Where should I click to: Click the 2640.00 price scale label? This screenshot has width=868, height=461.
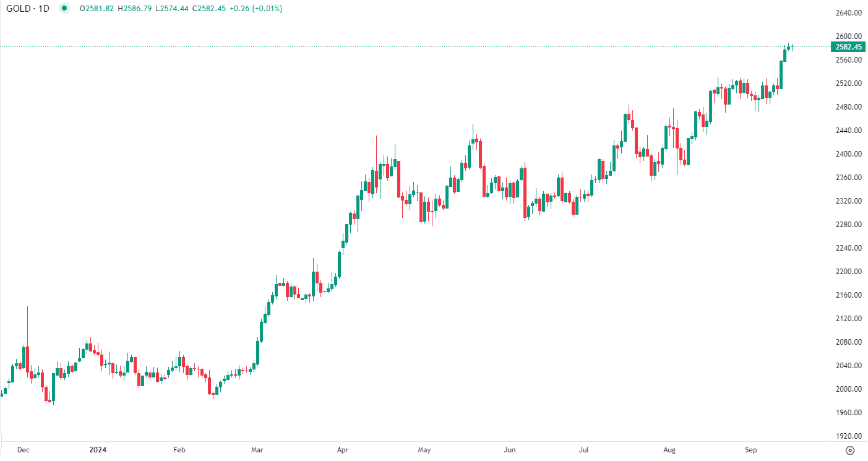click(848, 13)
